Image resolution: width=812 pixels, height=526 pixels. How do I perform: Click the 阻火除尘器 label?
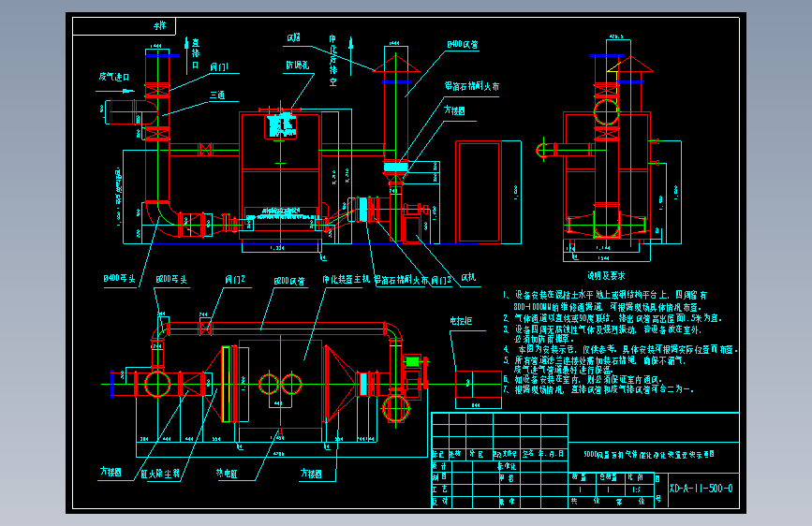coord(160,474)
